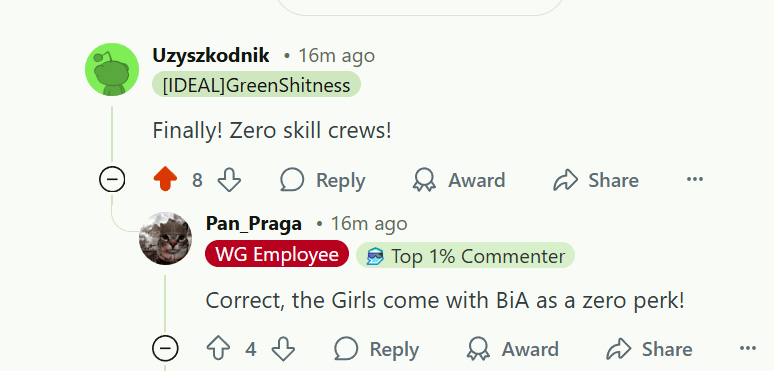The image size is (774, 371).
Task: Give an Award to Uzyszkodnik's comment
Action: pos(459,180)
